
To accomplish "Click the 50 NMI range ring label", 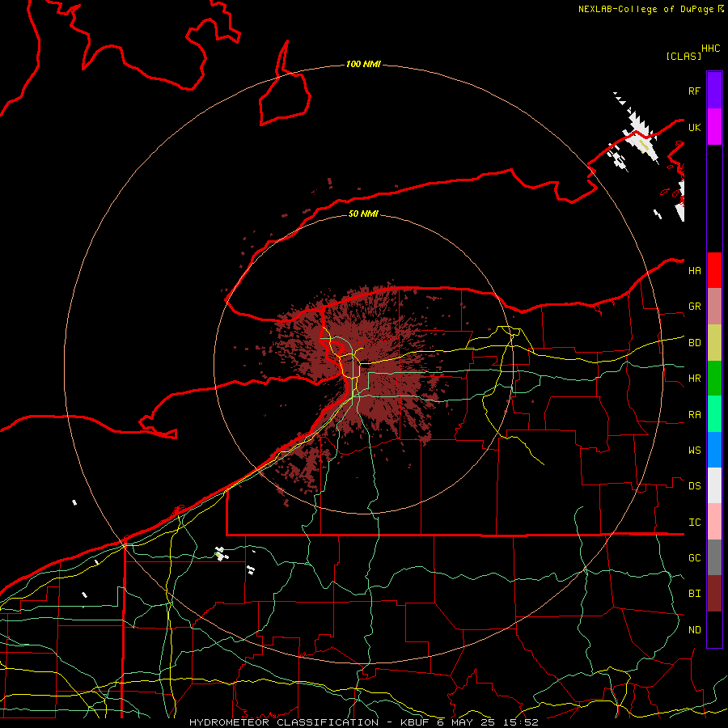I will pyautogui.click(x=363, y=214).
